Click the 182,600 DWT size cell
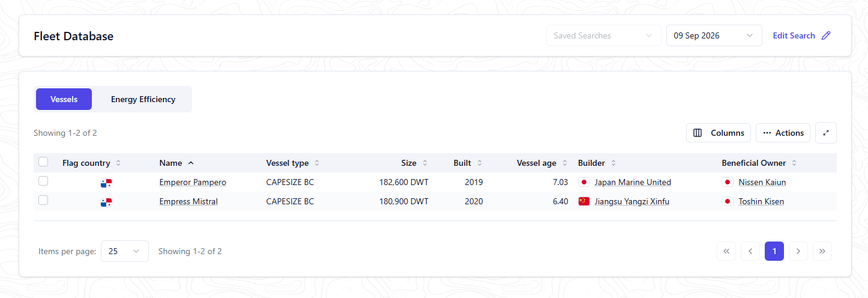 [404, 182]
